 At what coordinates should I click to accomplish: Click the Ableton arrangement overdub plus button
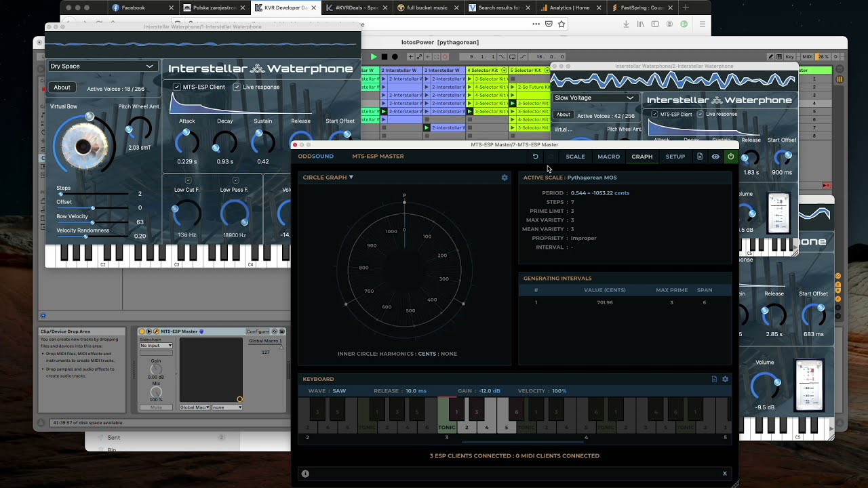[411, 57]
